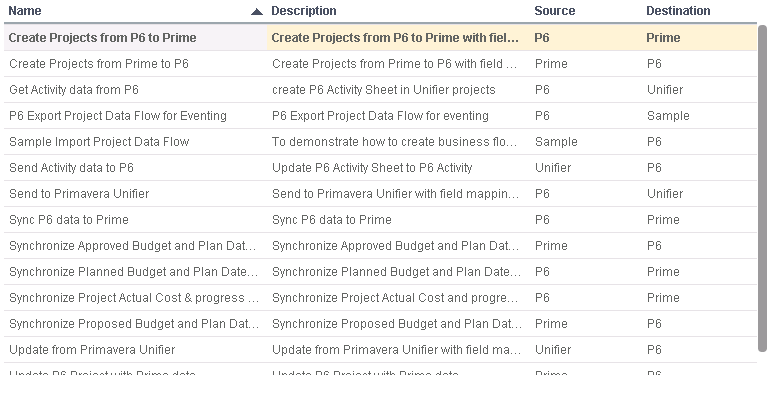Select Create Projects from Prime to P6 row
This screenshot has height=408, width=778.
(98, 64)
